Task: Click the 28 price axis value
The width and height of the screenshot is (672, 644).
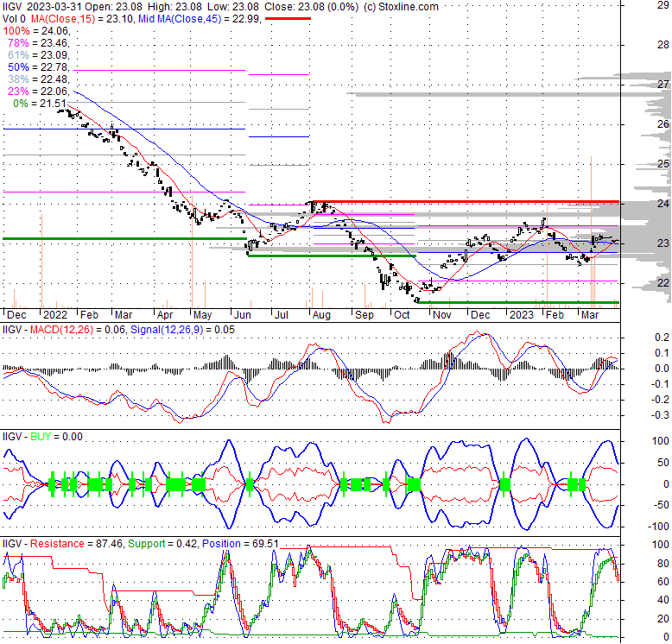Action: click(x=663, y=45)
